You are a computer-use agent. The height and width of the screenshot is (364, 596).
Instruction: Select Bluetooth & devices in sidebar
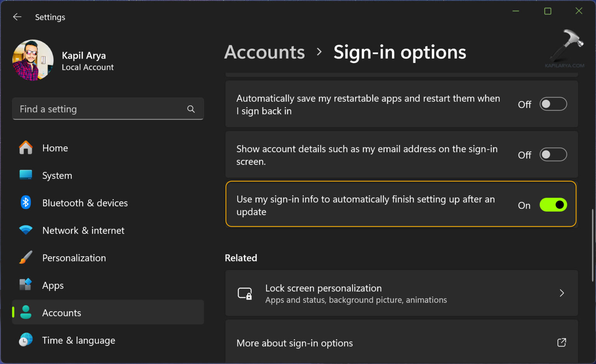point(108,203)
